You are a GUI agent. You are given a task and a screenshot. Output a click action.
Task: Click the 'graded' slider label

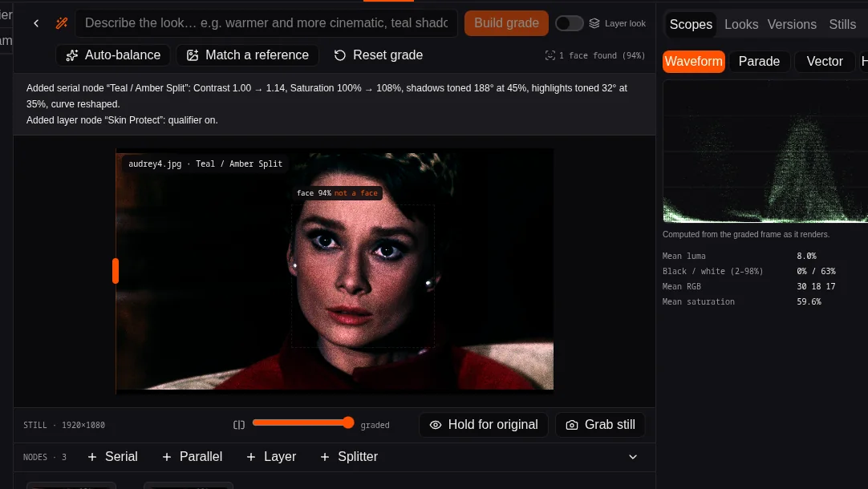[375, 425]
